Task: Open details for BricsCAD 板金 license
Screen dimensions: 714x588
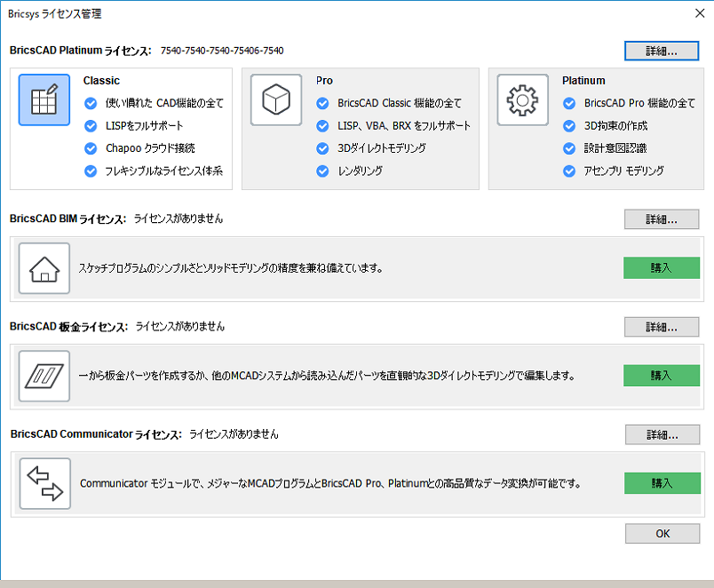Action: pyautogui.click(x=662, y=327)
